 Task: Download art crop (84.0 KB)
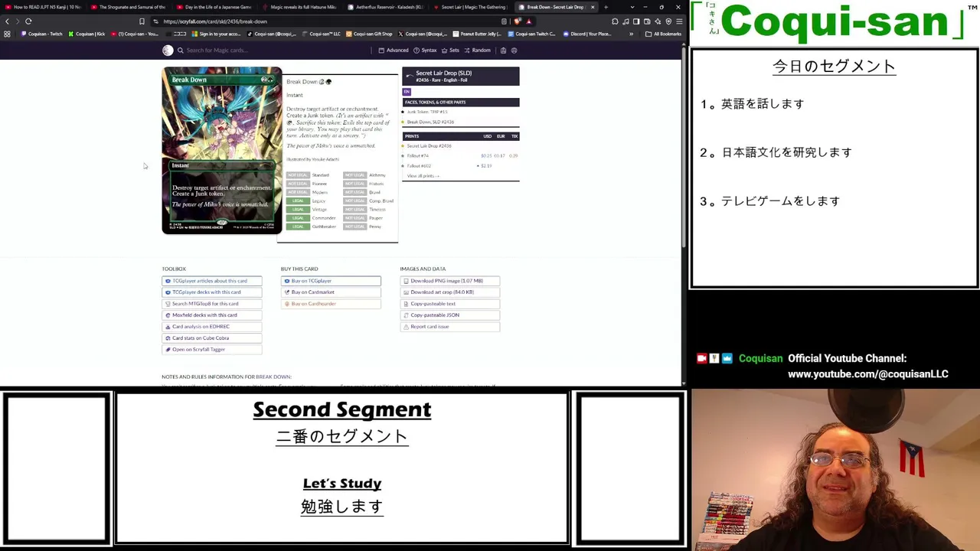point(450,292)
